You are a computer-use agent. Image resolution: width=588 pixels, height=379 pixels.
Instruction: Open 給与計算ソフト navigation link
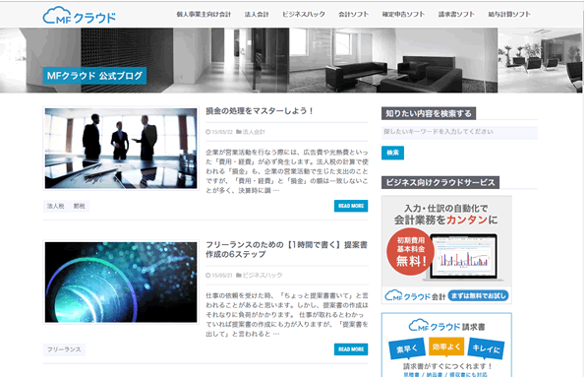tap(509, 14)
